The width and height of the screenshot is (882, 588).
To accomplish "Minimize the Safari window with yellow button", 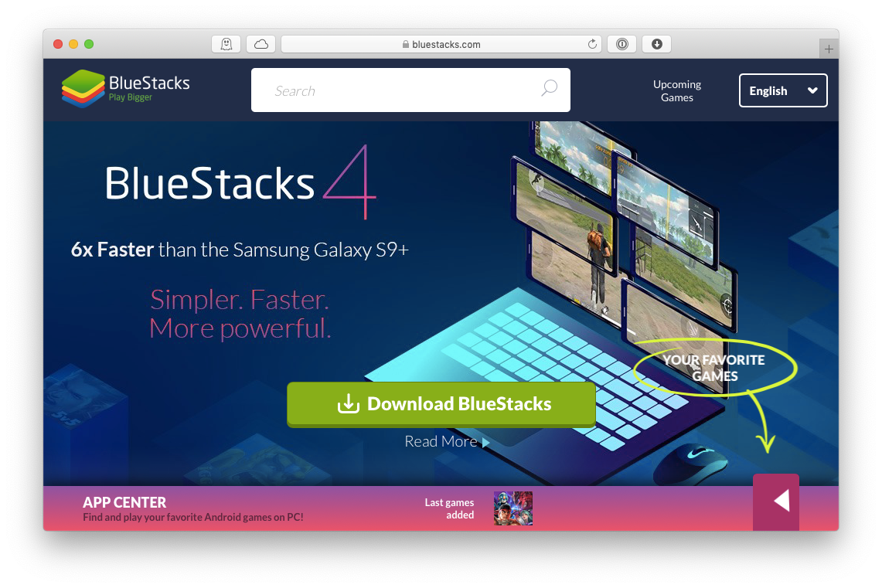I will [73, 44].
